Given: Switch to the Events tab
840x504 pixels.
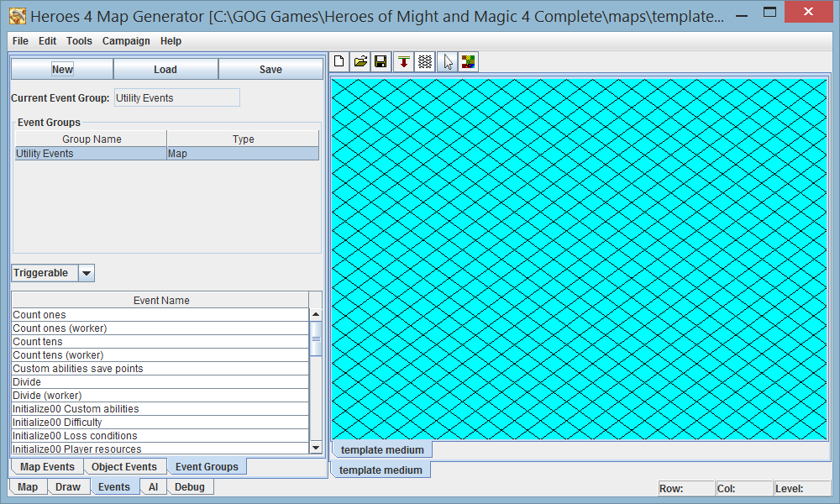Looking at the screenshot, I should [114, 487].
